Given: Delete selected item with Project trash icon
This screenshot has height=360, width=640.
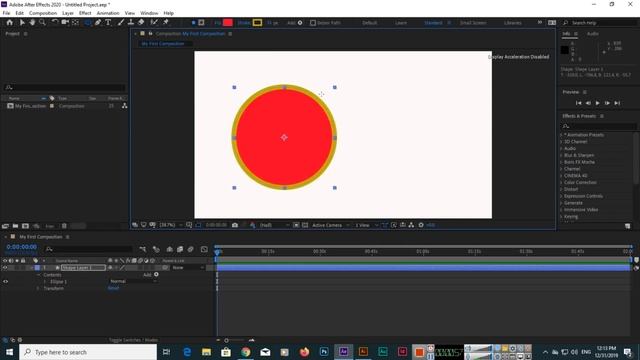Looking at the screenshot, I should [x=64, y=226].
